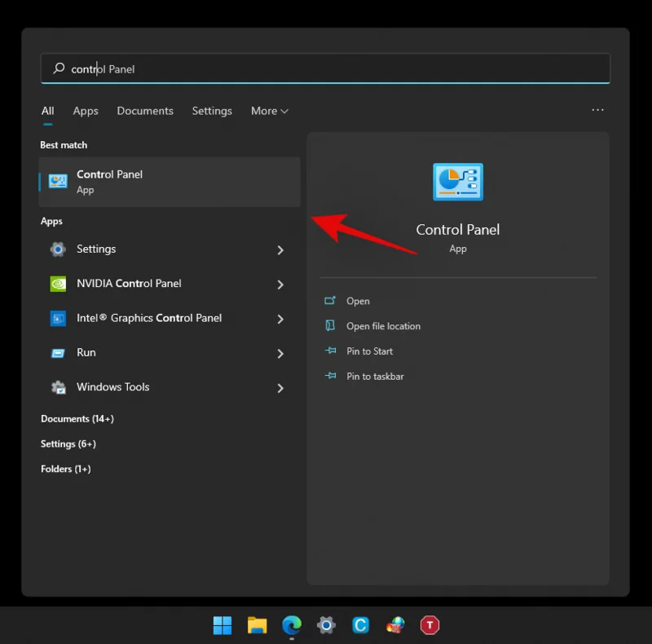The width and height of the screenshot is (652, 644).
Task: Click the search magnifier icon
Action: (58, 68)
